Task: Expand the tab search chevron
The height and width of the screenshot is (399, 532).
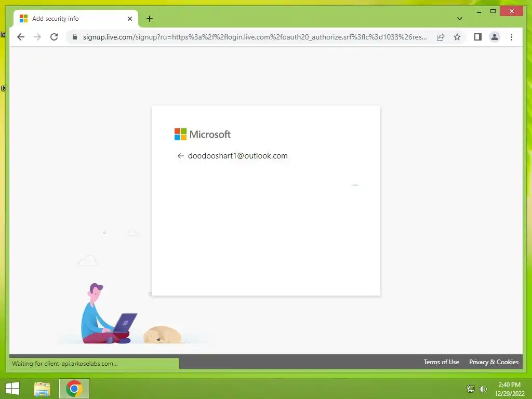Action: [459, 19]
